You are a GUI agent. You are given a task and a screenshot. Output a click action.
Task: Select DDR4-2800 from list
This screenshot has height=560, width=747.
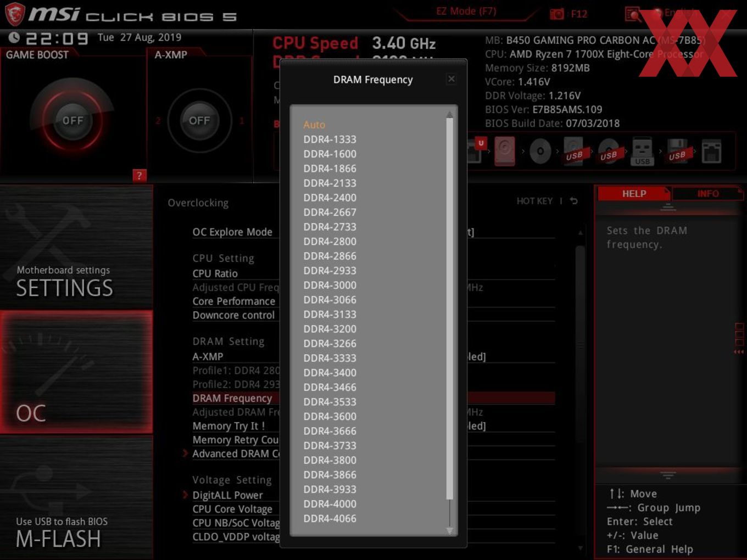point(330,241)
